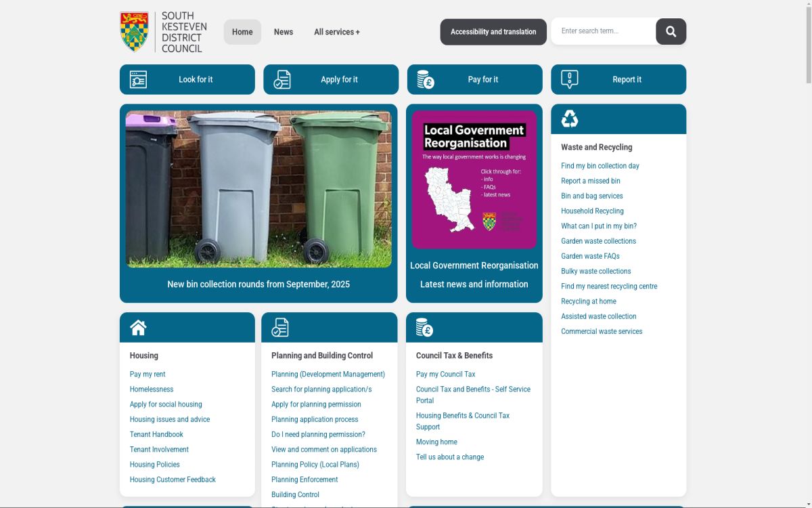812x508 pixels.
Task: Click the Council Tax coins icon
Action: coord(424,327)
